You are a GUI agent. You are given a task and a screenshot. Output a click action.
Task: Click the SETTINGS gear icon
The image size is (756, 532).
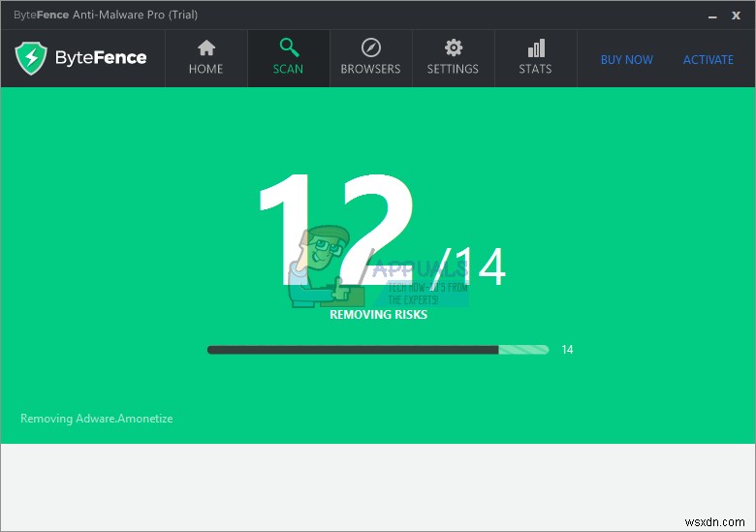pos(454,47)
